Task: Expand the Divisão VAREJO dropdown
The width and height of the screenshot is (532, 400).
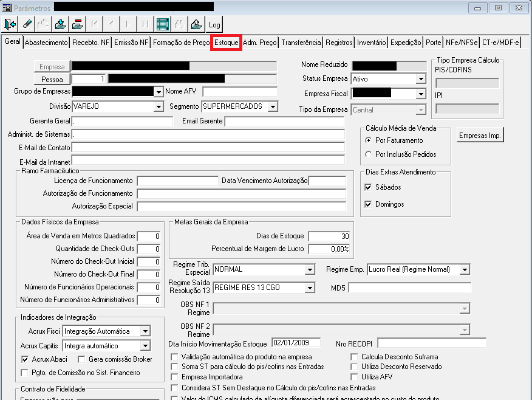Action: coord(159,106)
